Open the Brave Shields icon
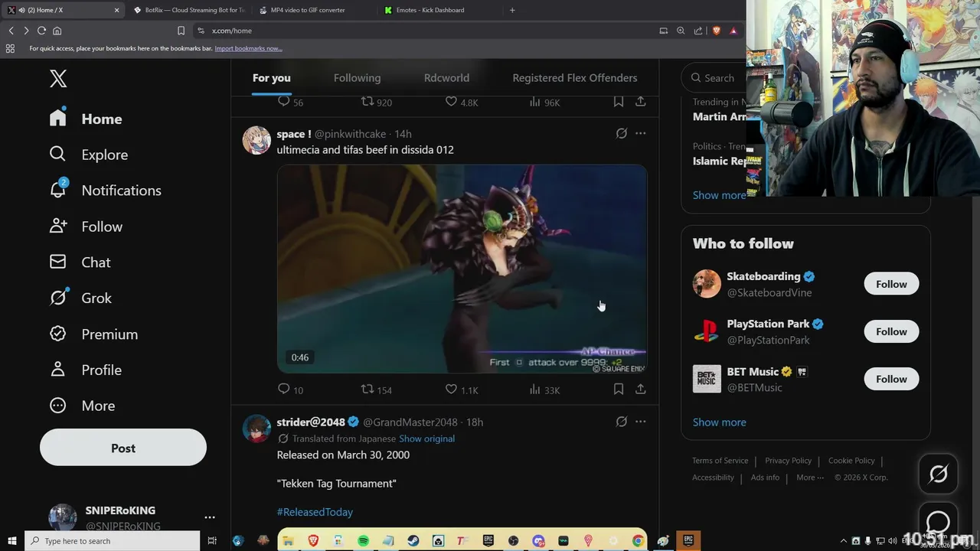The image size is (980, 551). (717, 31)
